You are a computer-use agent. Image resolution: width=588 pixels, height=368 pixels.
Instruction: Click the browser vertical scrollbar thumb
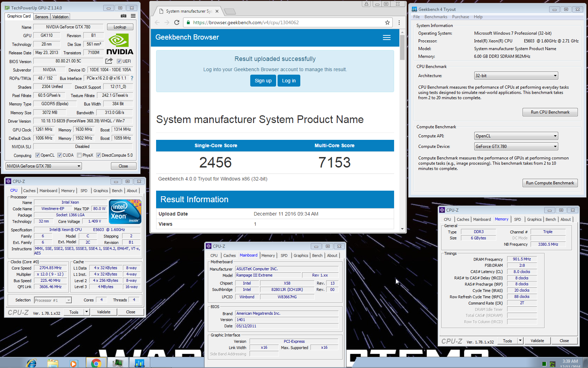point(402,47)
